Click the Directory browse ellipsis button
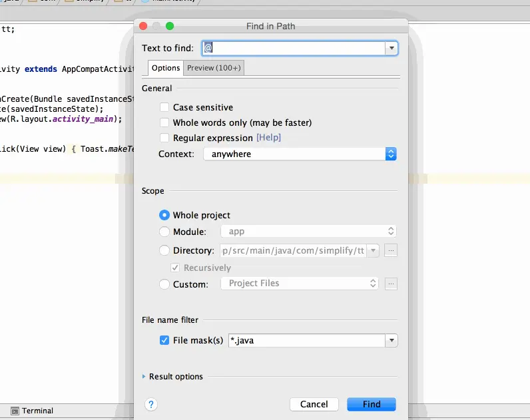This screenshot has width=530, height=420. click(391, 250)
